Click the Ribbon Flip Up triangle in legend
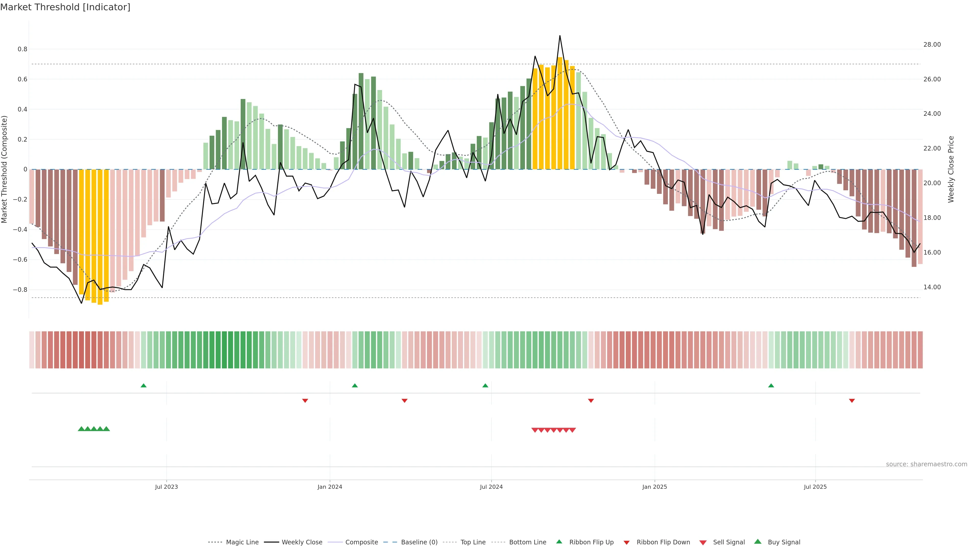 pyautogui.click(x=559, y=542)
